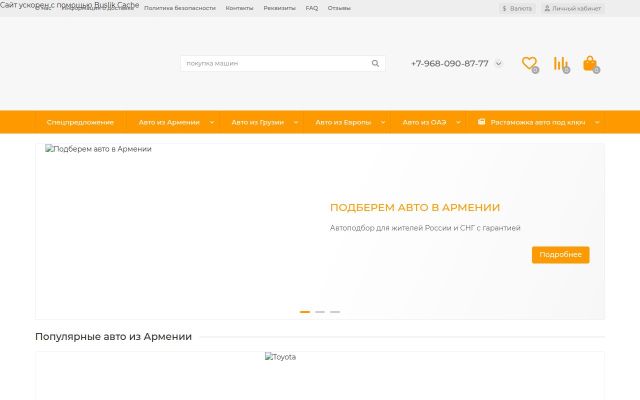The height and width of the screenshot is (400, 640).
Task: Open Растаможка авто под ключ menu item
Action: [538, 122]
